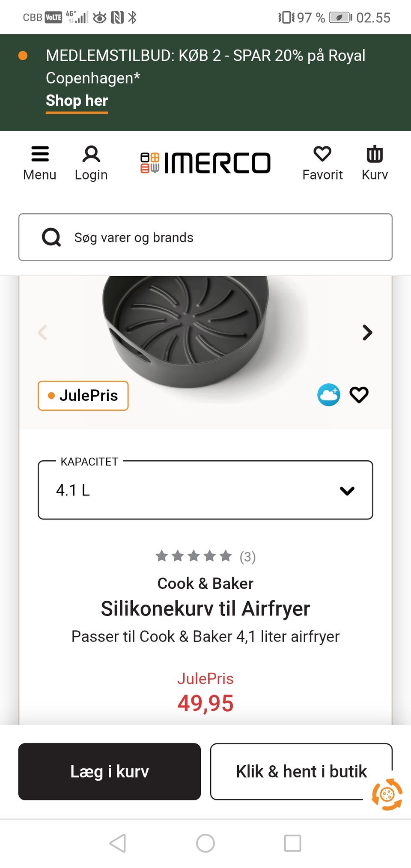
Task: Open Favorit wishlist in header
Action: (x=322, y=163)
